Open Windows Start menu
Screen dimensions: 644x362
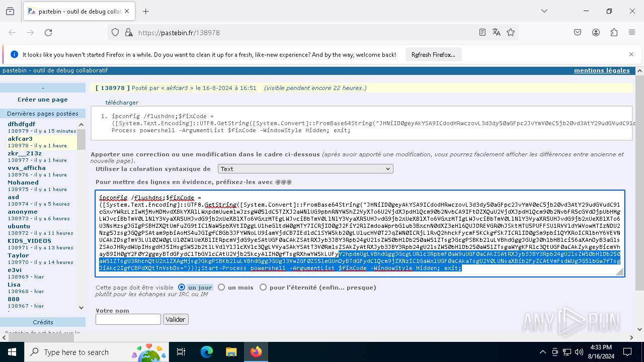[x=12, y=352]
